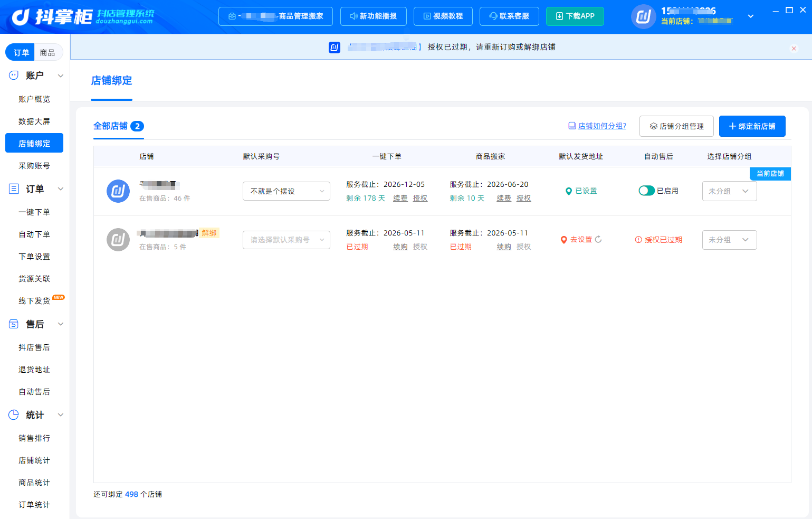Toggle the 已启用 auto after-sale switch
The width and height of the screenshot is (812, 519).
646,191
